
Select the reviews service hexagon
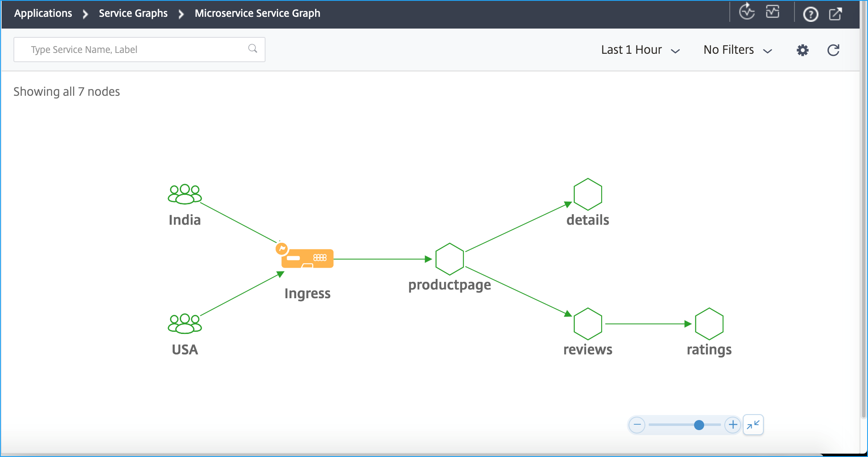(x=588, y=324)
